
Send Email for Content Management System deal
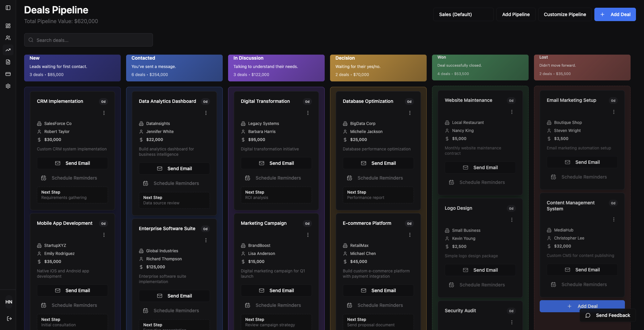pyautogui.click(x=582, y=270)
